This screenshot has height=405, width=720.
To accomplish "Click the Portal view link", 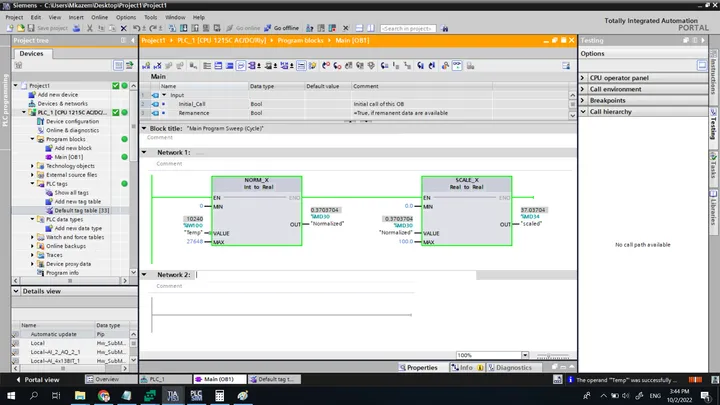I will [38, 379].
